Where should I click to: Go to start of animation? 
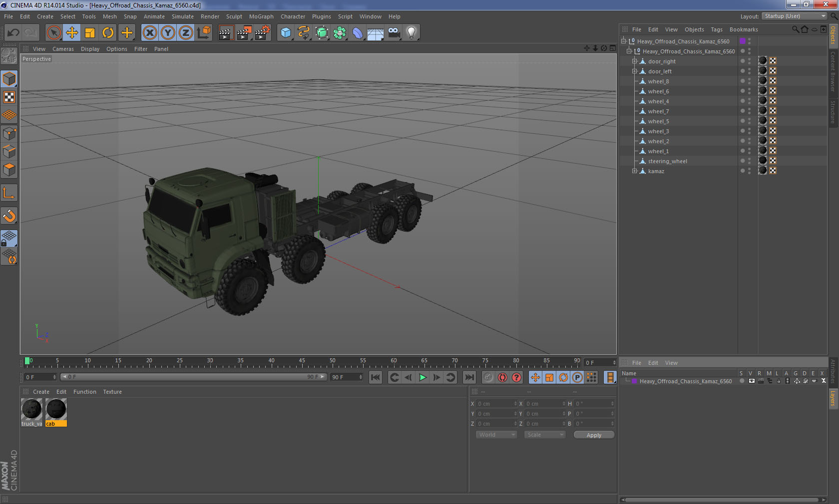pyautogui.click(x=376, y=377)
